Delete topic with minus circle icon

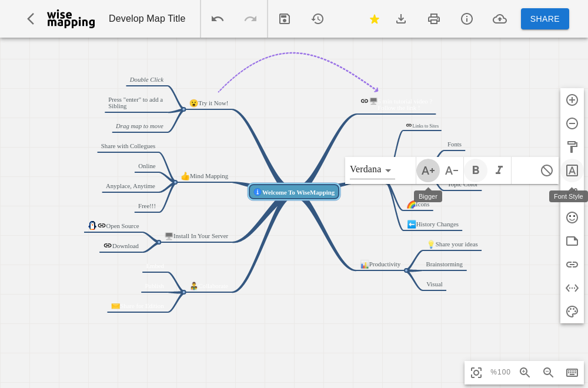[572, 123]
